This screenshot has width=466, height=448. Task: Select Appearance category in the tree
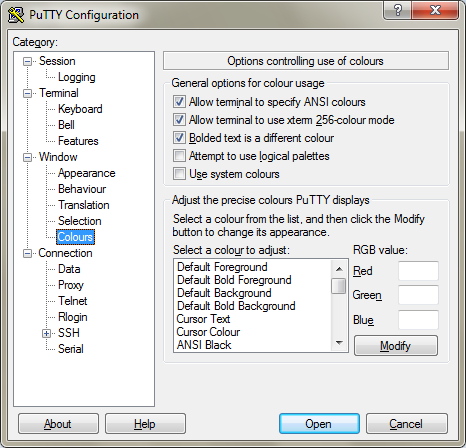point(87,173)
